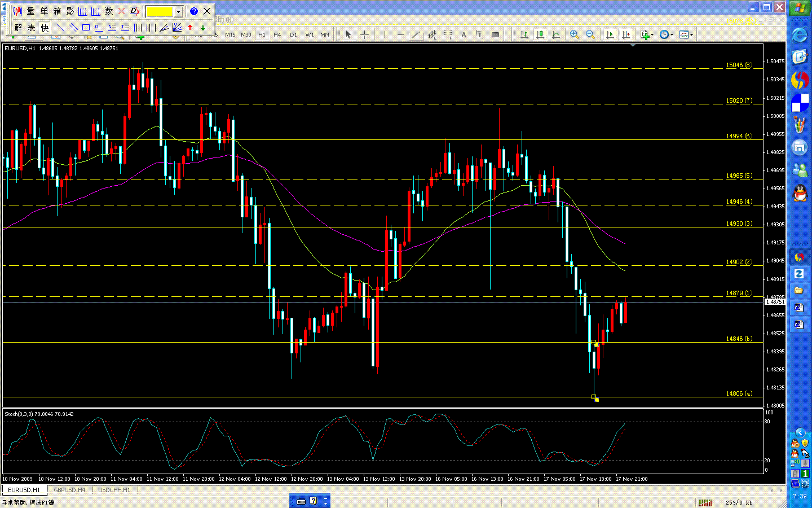Image resolution: width=812 pixels, height=508 pixels.
Task: Select the Fibonacci retracement tool
Action: coord(448,34)
